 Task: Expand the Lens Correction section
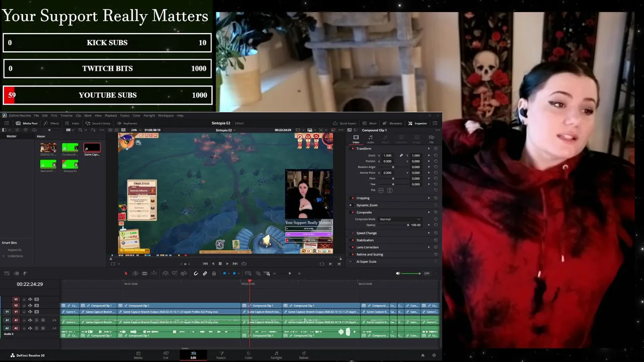367,247
